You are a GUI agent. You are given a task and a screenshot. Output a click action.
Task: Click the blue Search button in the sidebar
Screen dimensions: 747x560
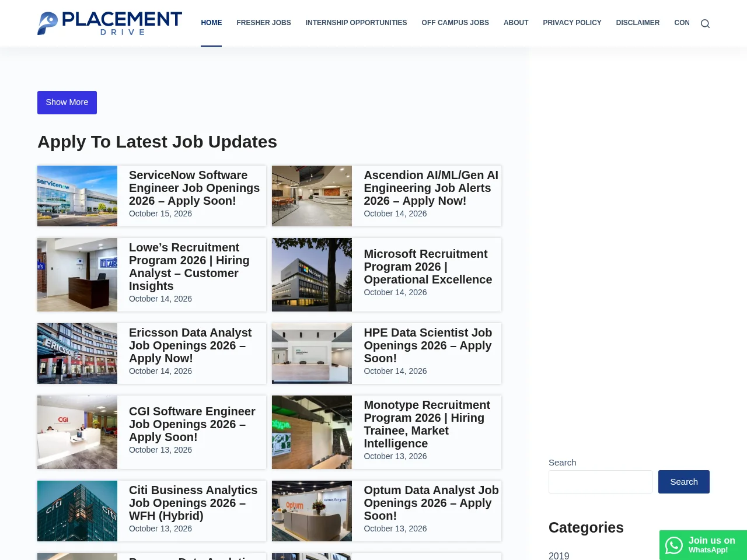click(684, 482)
